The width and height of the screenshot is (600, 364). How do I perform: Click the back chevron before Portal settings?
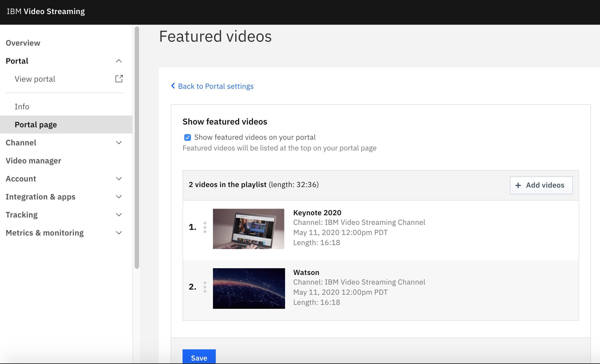pos(173,86)
